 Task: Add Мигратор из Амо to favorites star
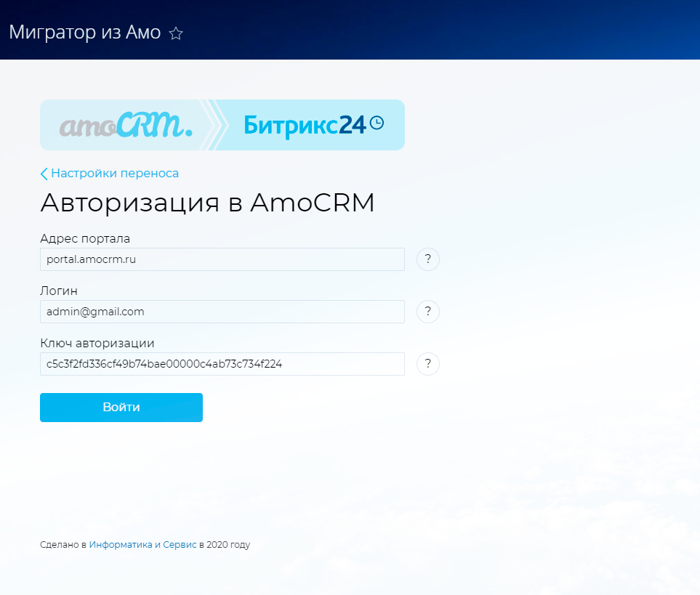point(176,33)
